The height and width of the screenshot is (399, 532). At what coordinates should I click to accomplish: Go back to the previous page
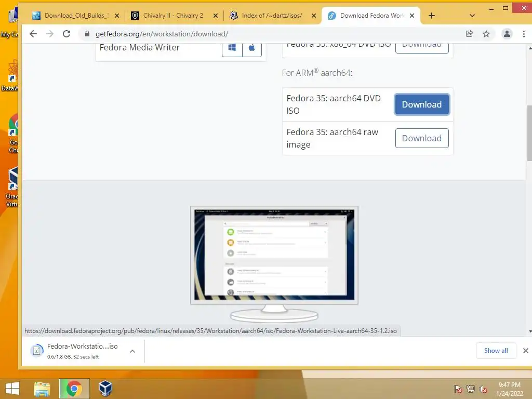[33, 34]
